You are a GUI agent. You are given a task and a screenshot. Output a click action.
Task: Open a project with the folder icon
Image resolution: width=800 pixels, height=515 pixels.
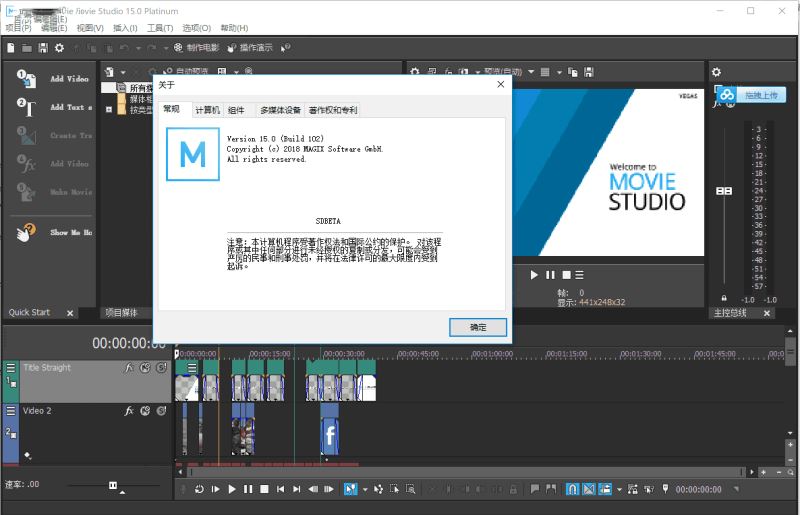[27, 48]
